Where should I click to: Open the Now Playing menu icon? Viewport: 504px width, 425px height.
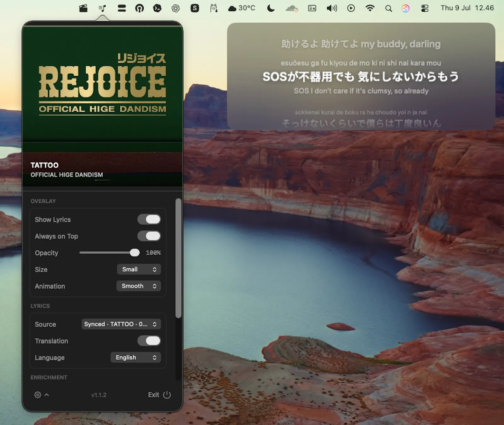click(x=351, y=8)
